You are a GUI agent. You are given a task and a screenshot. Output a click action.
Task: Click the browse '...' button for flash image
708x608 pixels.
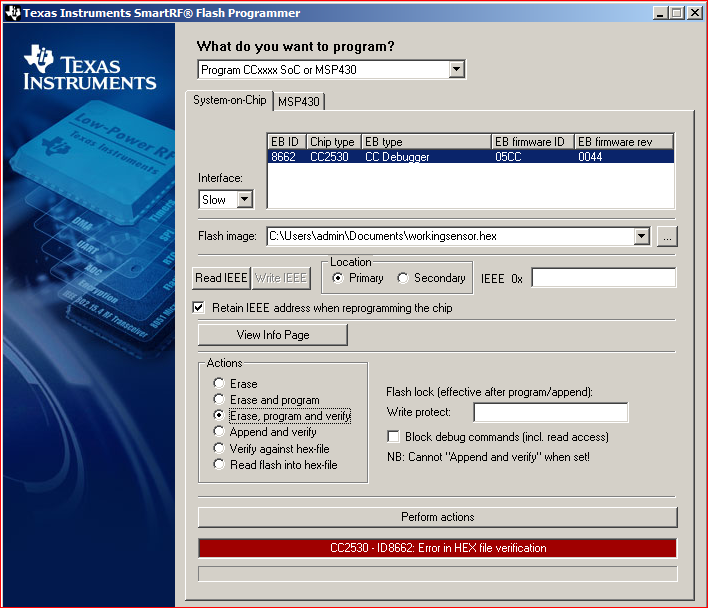coord(667,236)
